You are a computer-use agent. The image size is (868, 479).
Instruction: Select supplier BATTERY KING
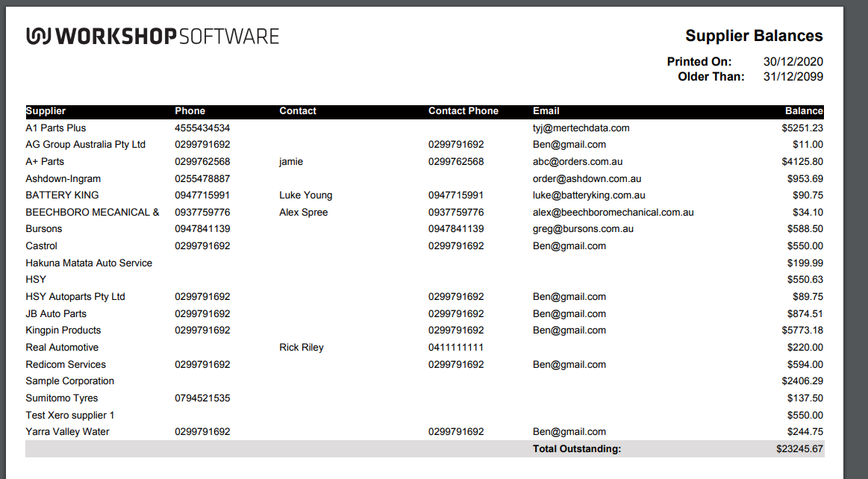[x=62, y=195]
